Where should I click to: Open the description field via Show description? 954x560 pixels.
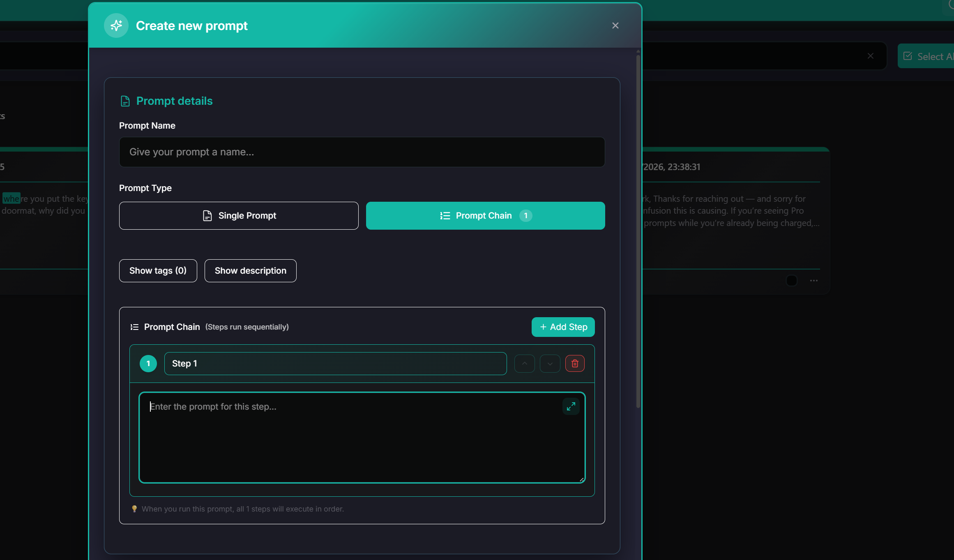250,270
